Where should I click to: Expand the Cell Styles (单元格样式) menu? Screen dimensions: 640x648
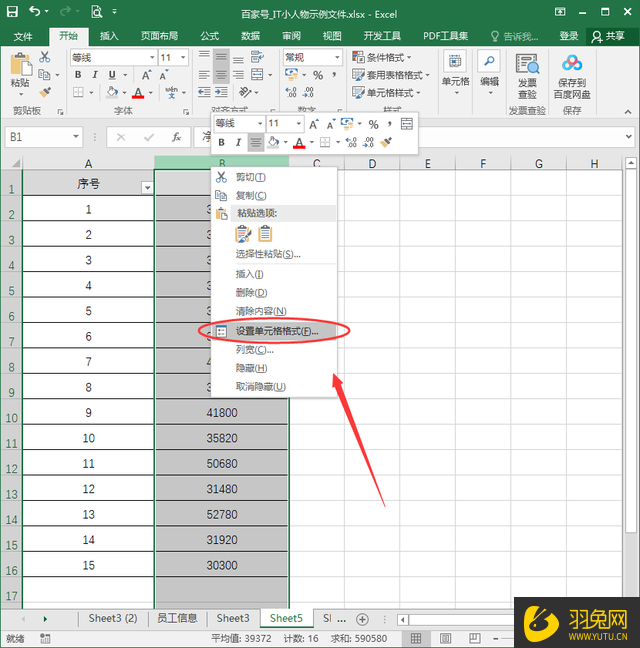[386, 93]
